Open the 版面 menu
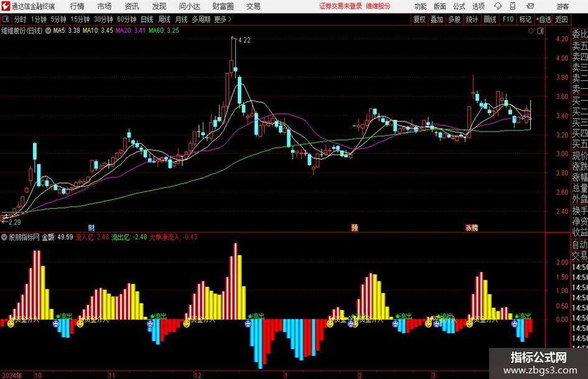 tap(440, 6)
